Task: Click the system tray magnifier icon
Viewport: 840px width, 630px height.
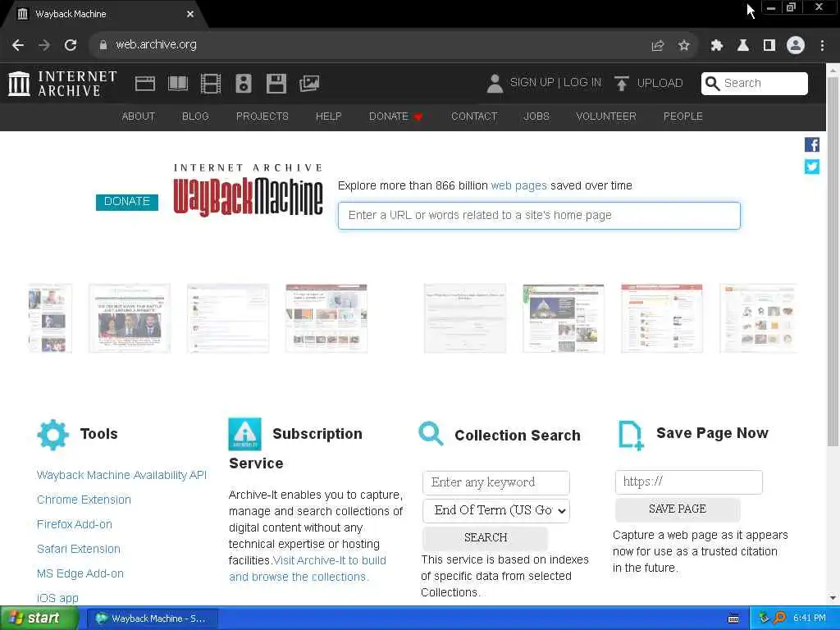Action: [779, 619]
